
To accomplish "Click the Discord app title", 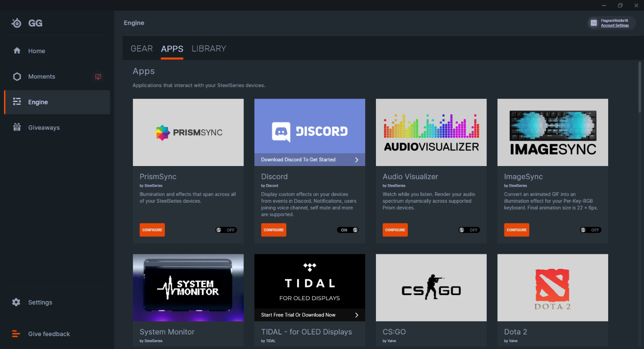I will 274,177.
